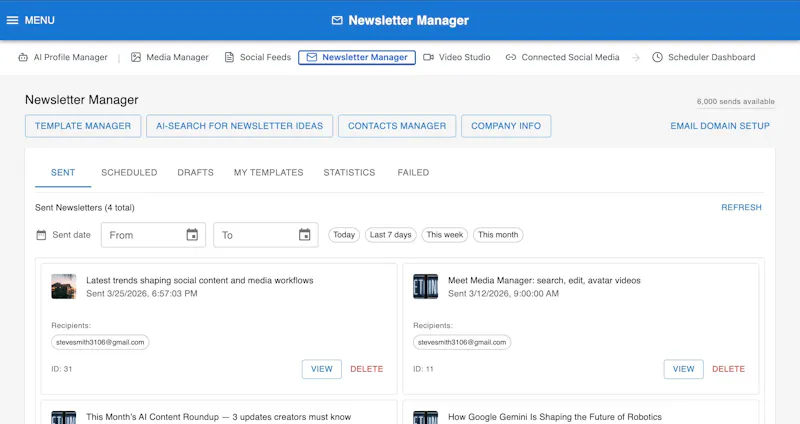Open the MY TEMPLATES tab
Image resolution: width=800 pixels, height=424 pixels.
click(x=268, y=172)
